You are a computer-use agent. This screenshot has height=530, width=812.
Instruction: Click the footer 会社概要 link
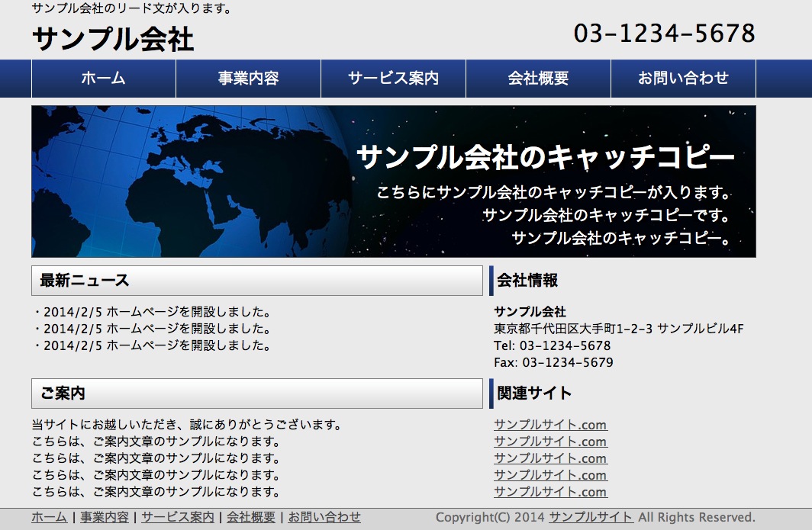point(251,517)
